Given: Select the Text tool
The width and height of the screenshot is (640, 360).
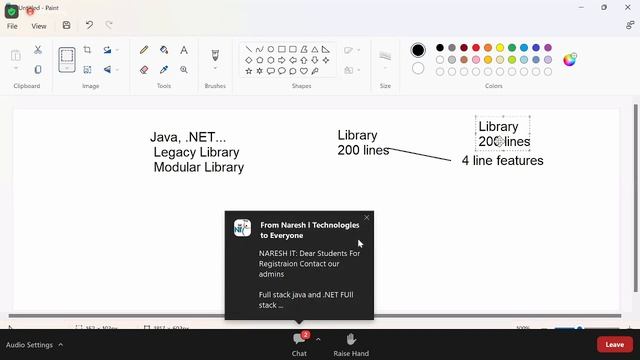Looking at the screenshot, I should click(x=184, y=50).
